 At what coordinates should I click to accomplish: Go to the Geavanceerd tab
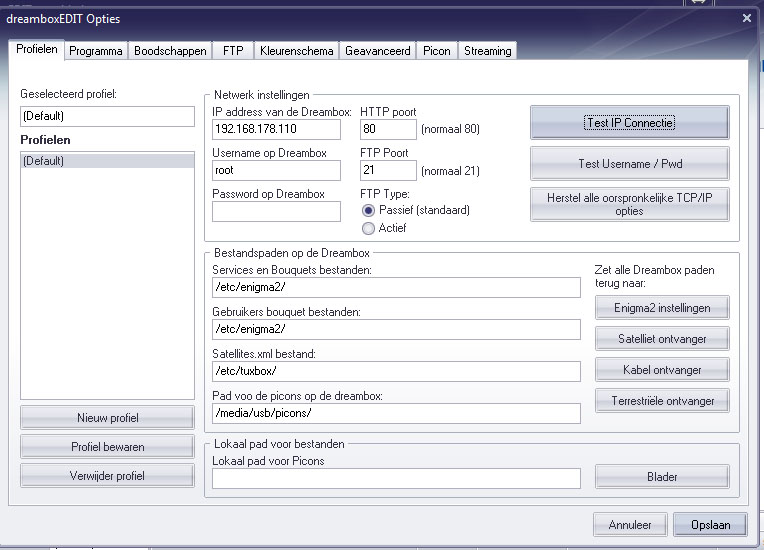point(378,51)
